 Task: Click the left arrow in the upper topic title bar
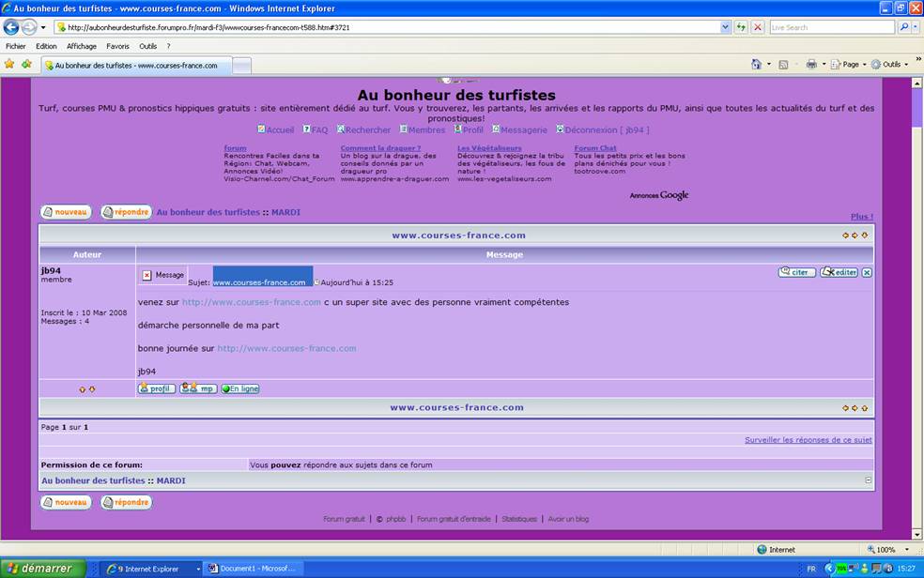(x=846, y=236)
